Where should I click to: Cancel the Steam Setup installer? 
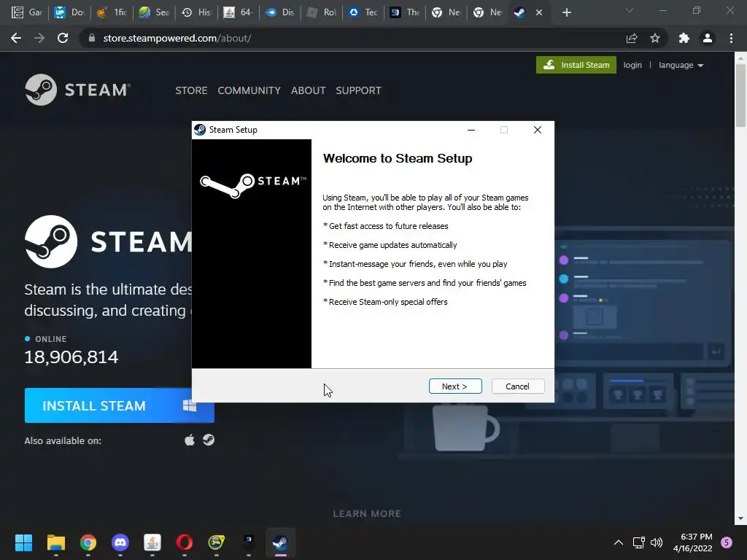click(517, 386)
